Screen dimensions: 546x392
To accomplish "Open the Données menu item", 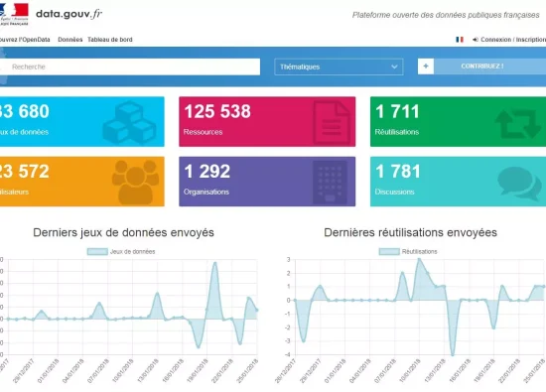I will (x=70, y=40).
